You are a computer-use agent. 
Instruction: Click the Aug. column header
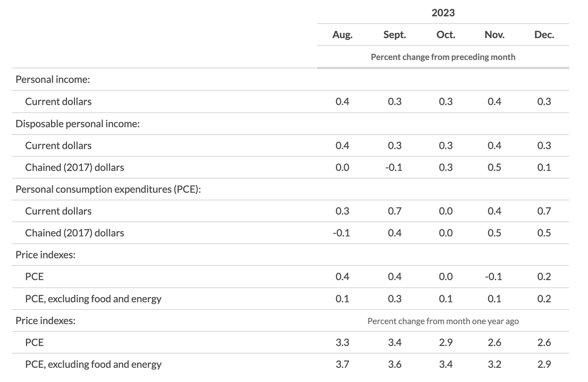(342, 35)
